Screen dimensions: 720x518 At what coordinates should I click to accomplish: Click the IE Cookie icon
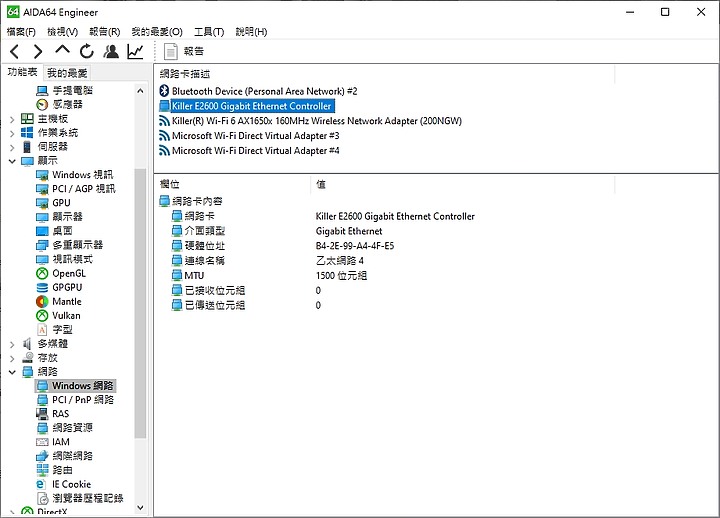coord(42,484)
